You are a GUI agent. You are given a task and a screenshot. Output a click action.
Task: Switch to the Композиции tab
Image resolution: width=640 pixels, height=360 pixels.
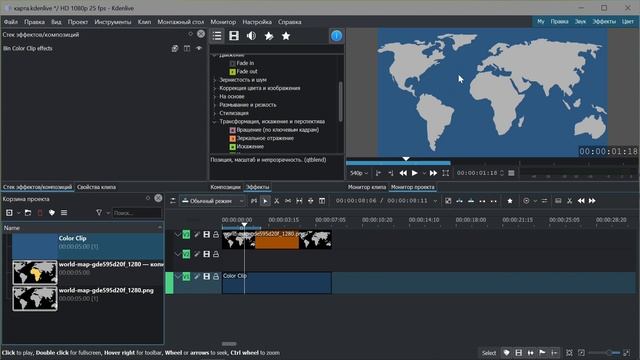point(225,187)
